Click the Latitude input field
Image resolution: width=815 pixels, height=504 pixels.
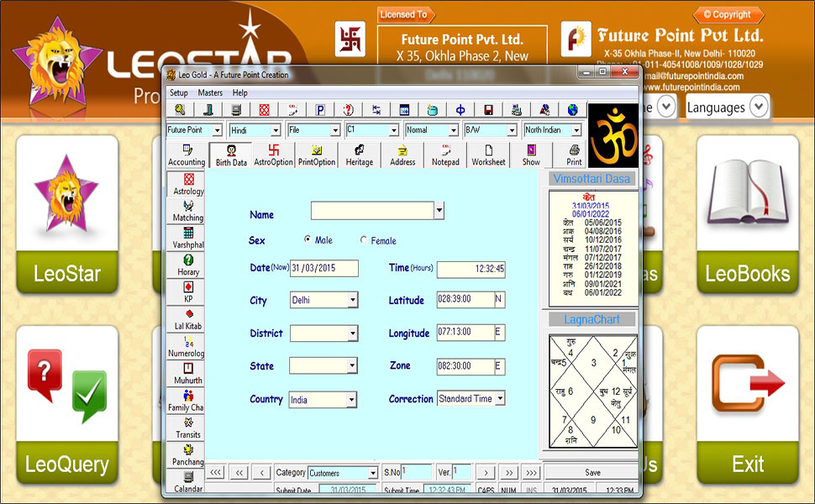tap(465, 299)
